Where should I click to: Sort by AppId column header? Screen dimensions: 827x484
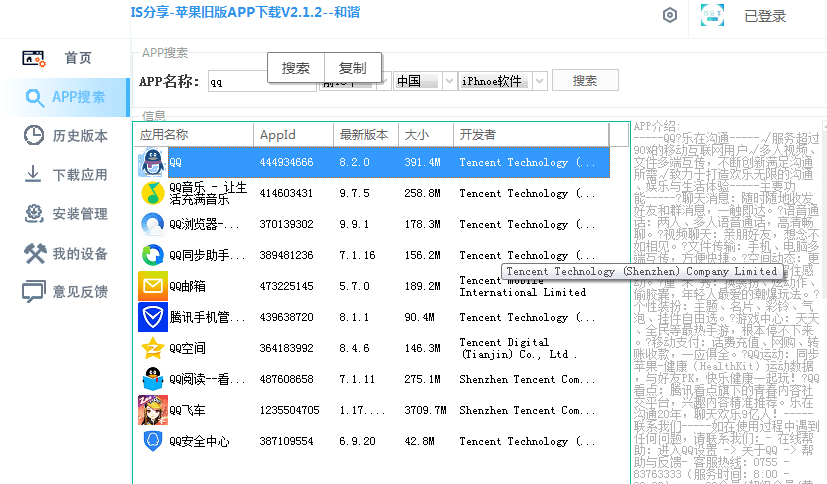(x=293, y=135)
